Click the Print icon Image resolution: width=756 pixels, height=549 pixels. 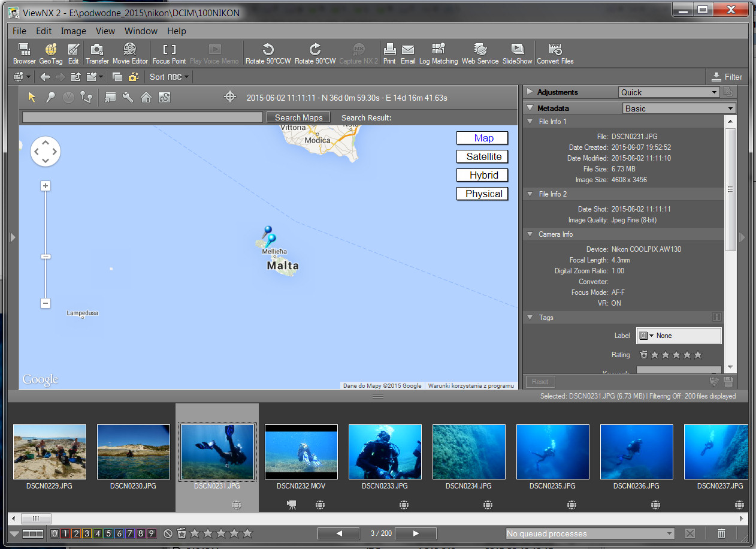click(389, 53)
